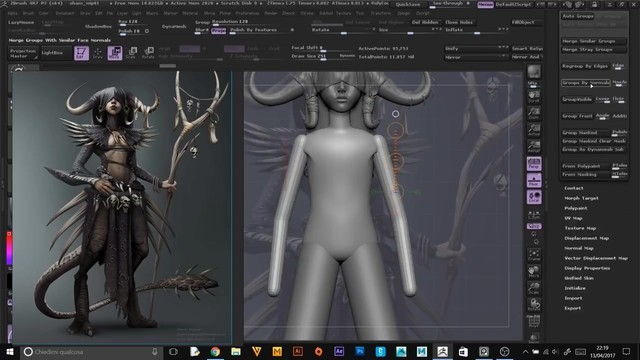This screenshot has width=640, height=360.
Task: Toggle the Floor grid
Action: coord(534,180)
